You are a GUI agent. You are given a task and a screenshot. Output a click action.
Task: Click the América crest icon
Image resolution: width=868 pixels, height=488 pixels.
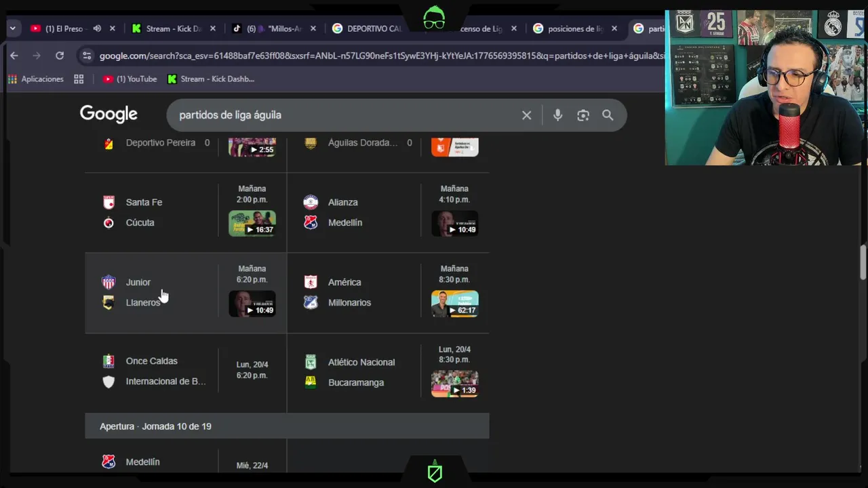[x=311, y=282]
